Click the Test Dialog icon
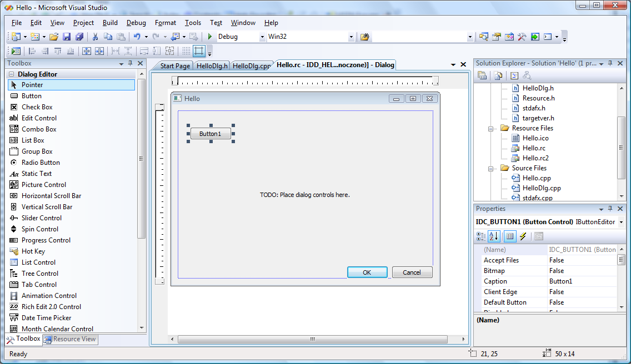 16,51
